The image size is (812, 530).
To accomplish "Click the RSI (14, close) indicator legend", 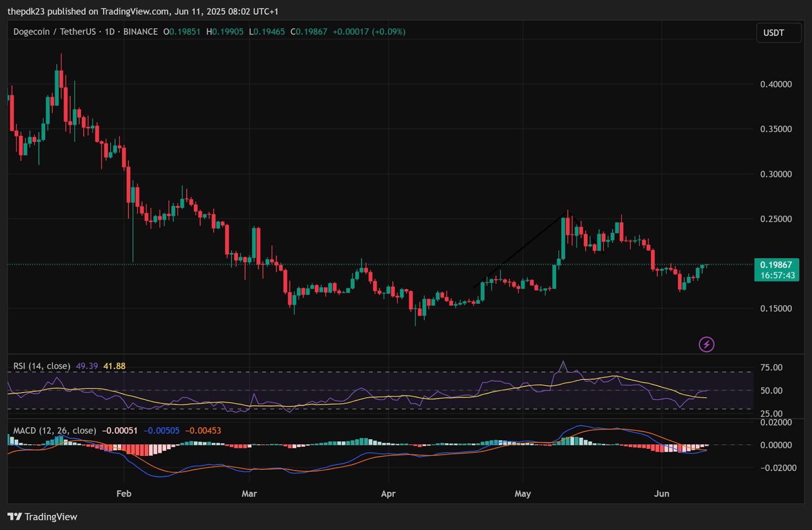I will (x=42, y=366).
